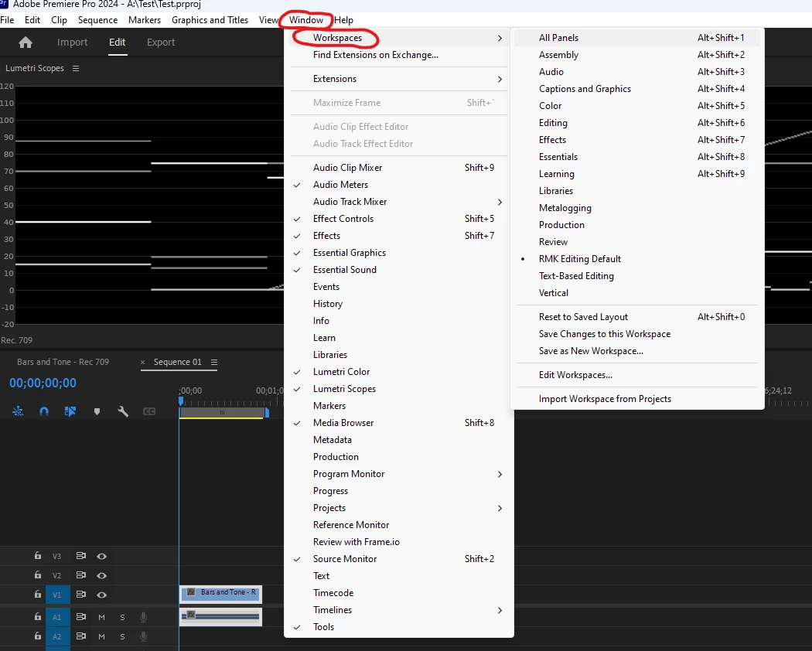Open the Sequence 01 panel menu icon
The width and height of the screenshot is (812, 651).
pyautogui.click(x=214, y=362)
